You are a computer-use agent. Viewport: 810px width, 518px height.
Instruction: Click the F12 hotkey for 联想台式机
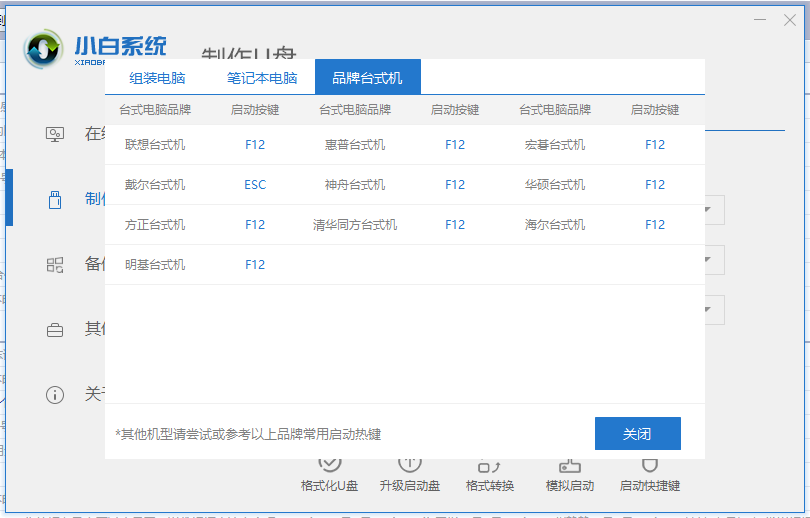255,145
